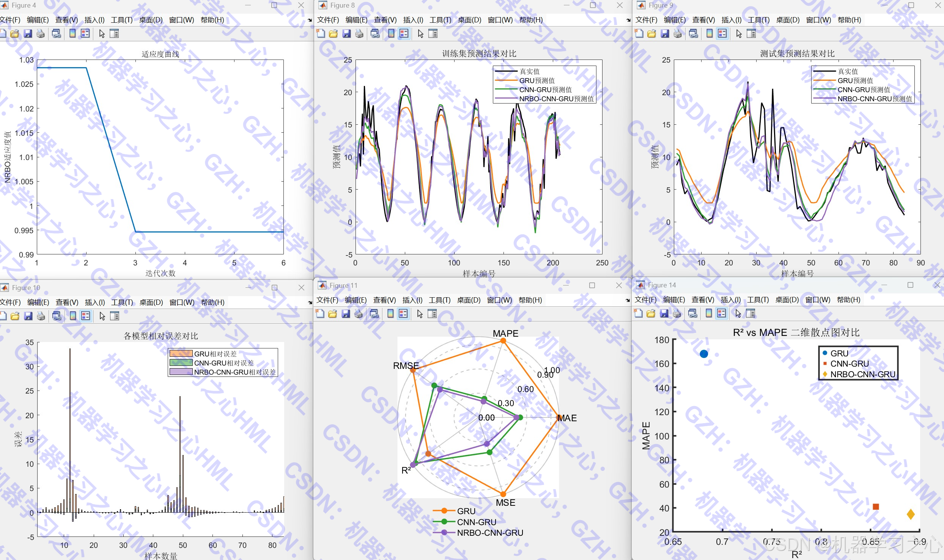Viewport: 944px width, 560px height.
Task: Click the GRU相对误差 color swatch in Figure 10's legend
Action: point(181,354)
